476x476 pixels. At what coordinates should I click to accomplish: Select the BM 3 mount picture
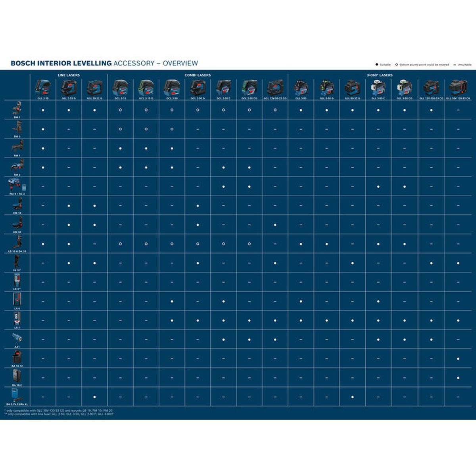click(17, 127)
